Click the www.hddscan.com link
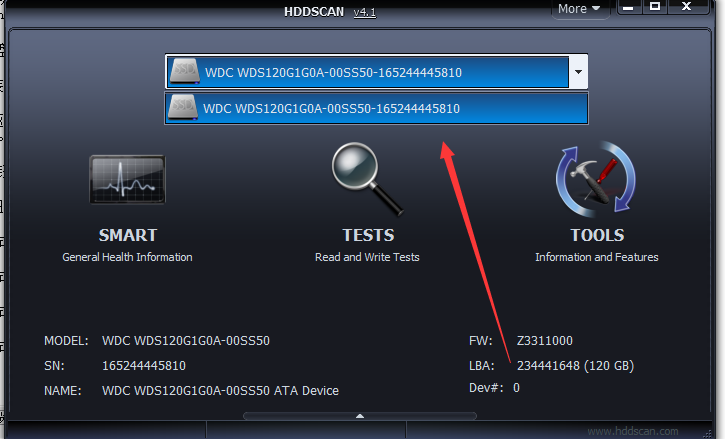The width and height of the screenshot is (725, 439). pyautogui.click(x=633, y=431)
